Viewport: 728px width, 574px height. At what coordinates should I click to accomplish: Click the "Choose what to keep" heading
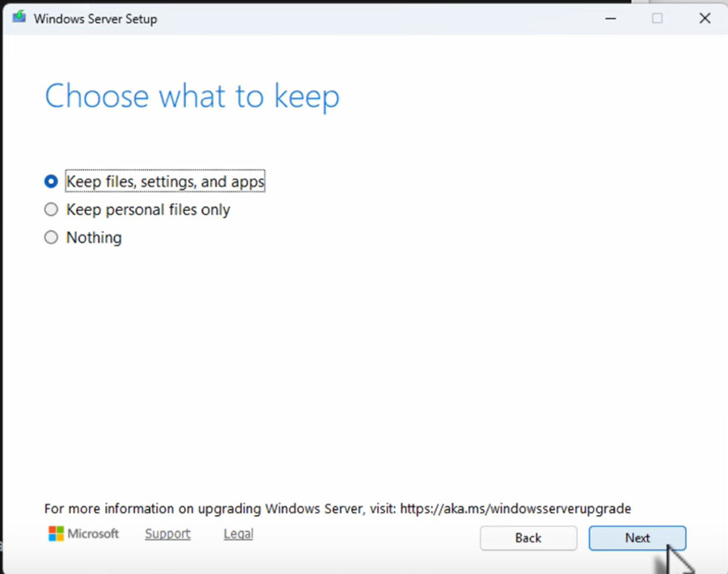click(x=192, y=96)
